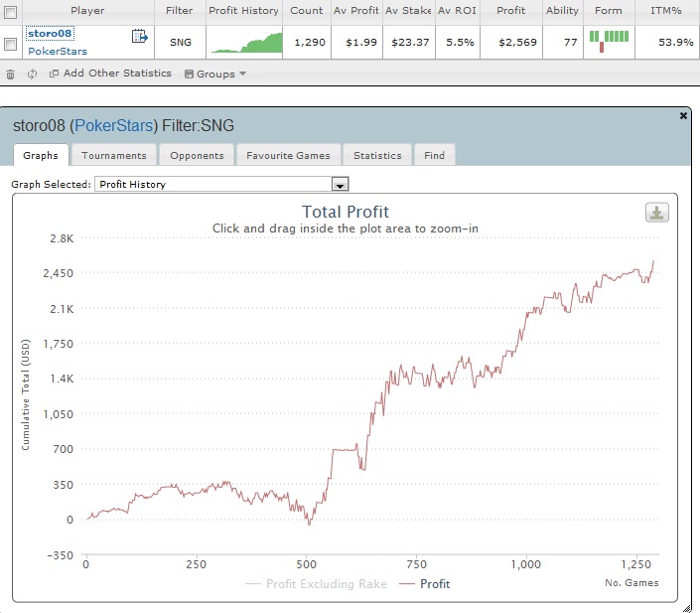Image resolution: width=700 pixels, height=613 pixels.
Task: Tick the checkbox for the storo08 row
Action: point(11,44)
